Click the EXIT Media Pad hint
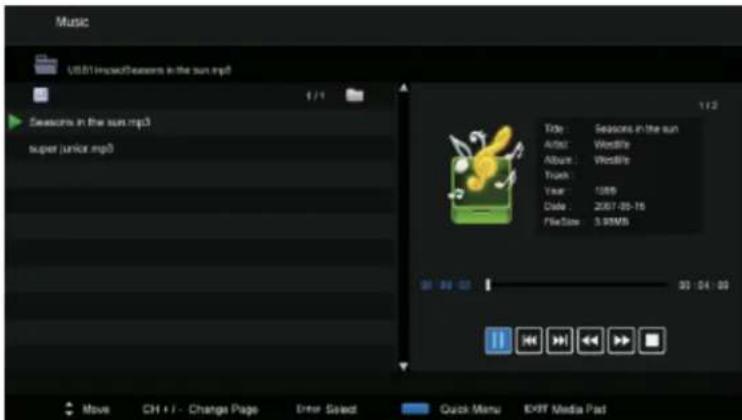The height and width of the screenshot is (420, 742). click(x=565, y=409)
